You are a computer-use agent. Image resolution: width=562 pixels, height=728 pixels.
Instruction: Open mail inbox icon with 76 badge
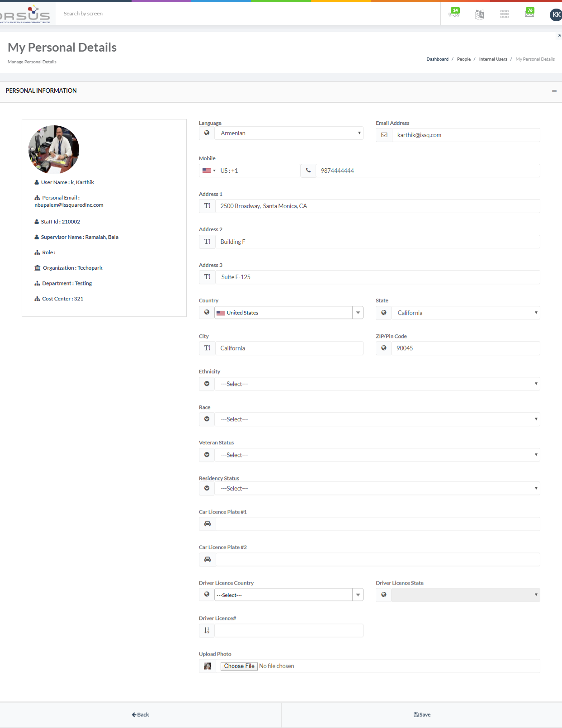[x=529, y=14]
